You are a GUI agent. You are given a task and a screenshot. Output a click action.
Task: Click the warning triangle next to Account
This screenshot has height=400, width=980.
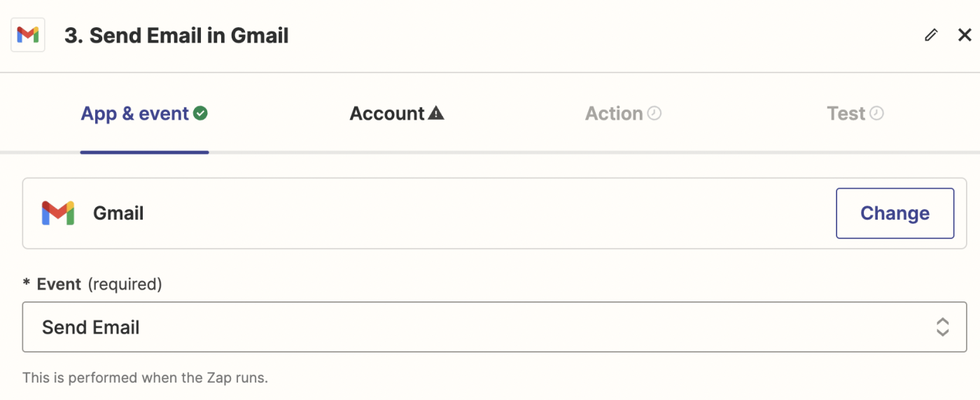click(x=436, y=113)
